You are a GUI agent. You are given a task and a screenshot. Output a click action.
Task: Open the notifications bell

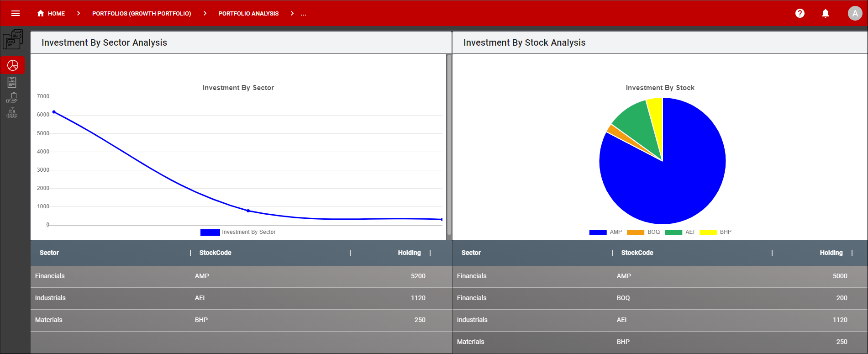pos(826,13)
